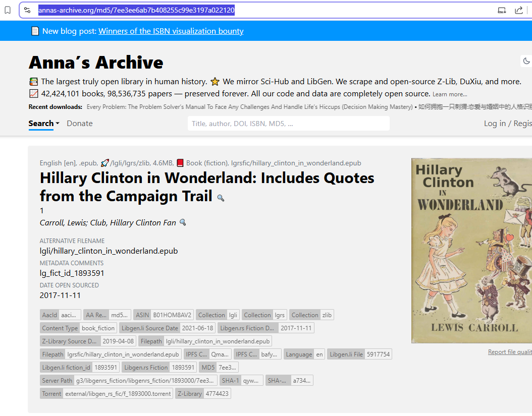Click the browser address bar URL
This screenshot has height=416, width=532.
tap(136, 10)
